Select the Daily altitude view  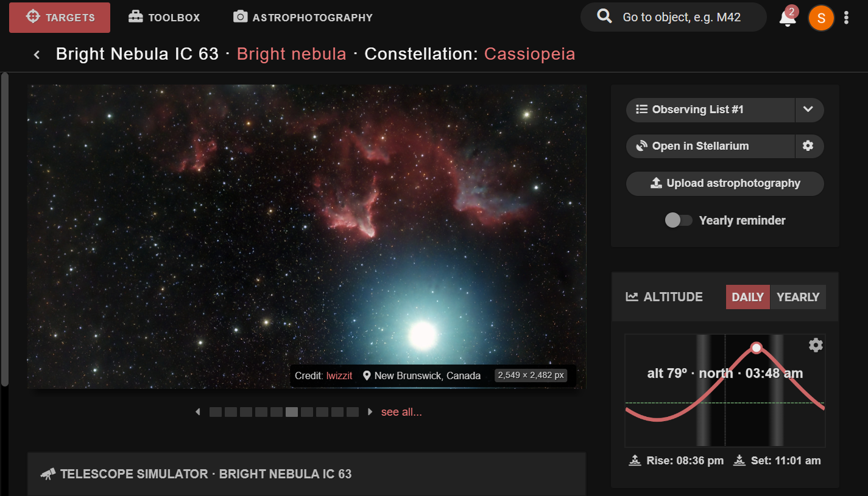(747, 297)
